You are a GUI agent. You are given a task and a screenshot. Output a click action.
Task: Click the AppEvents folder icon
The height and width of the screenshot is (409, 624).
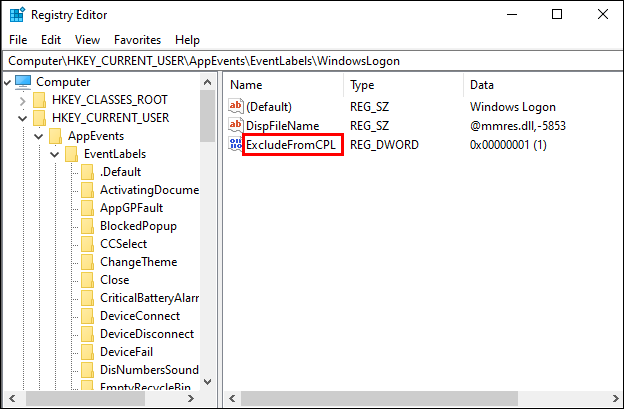coord(55,136)
